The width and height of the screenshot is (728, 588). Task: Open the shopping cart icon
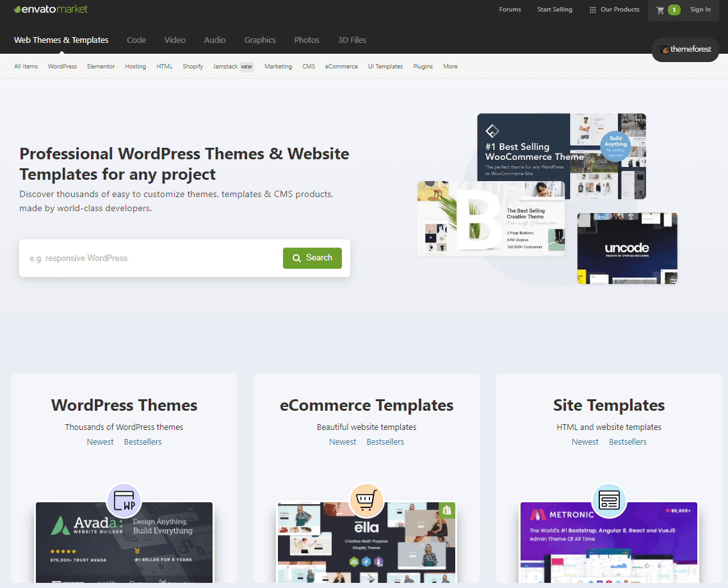point(660,10)
